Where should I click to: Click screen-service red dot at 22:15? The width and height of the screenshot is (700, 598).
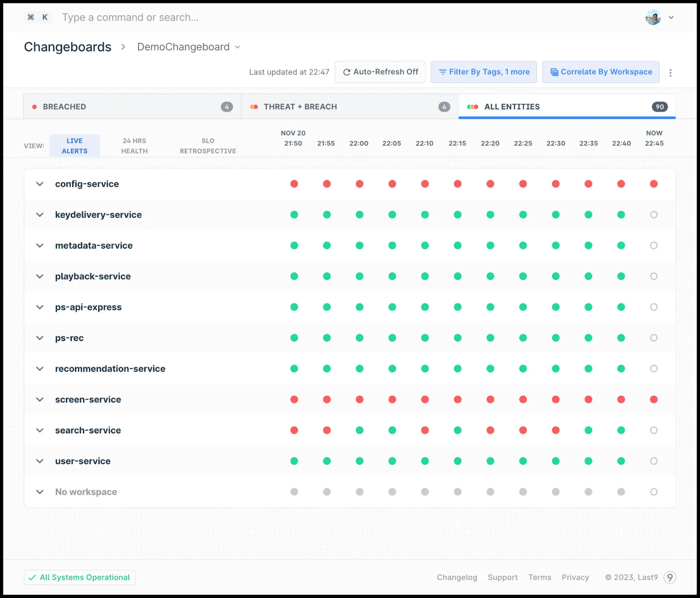pyautogui.click(x=458, y=399)
